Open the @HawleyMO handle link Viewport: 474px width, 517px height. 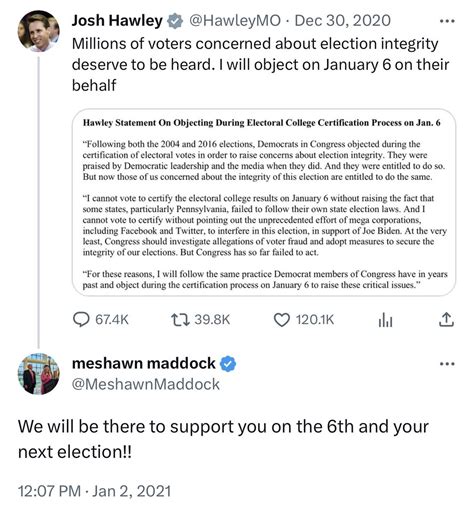point(235,21)
